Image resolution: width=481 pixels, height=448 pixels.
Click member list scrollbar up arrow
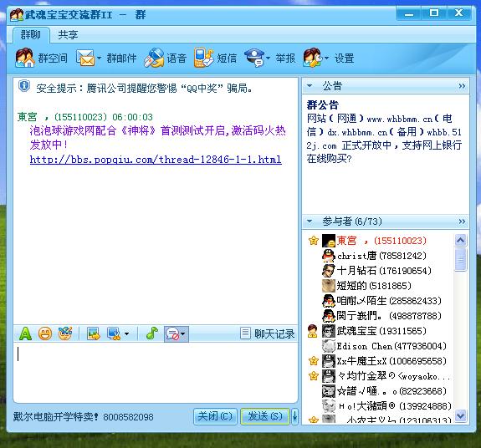coord(460,240)
